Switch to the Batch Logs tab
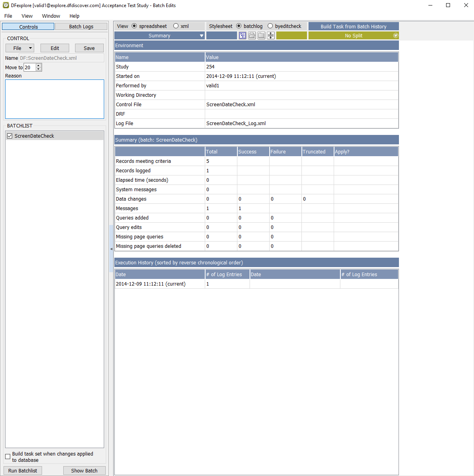474x476 pixels. tap(81, 26)
